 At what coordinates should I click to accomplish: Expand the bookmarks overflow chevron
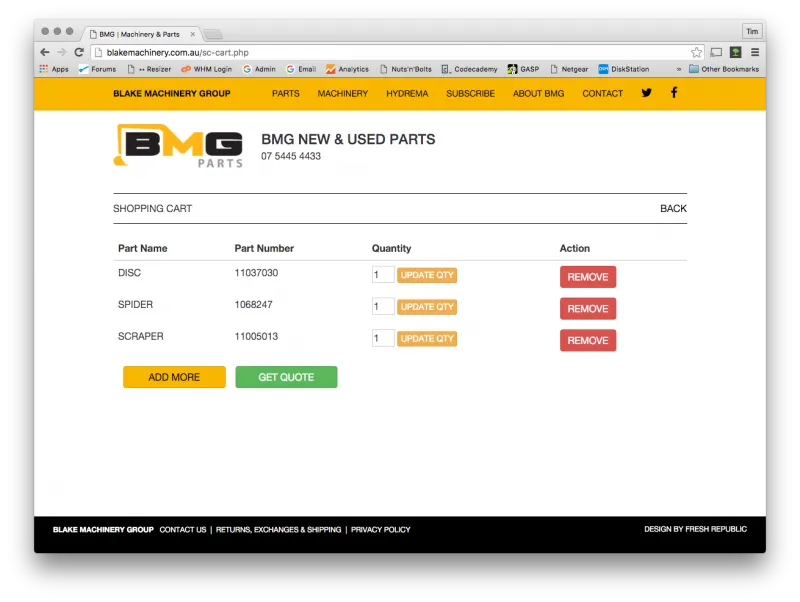pos(679,69)
